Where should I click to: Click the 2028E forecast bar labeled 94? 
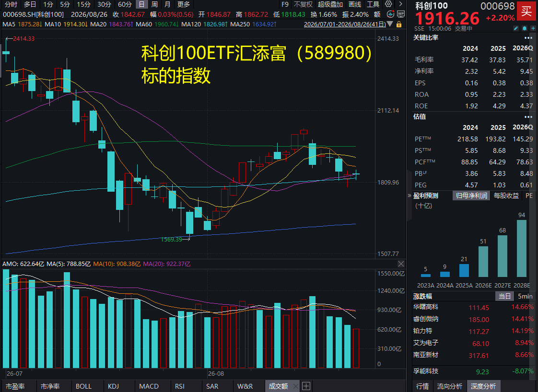coord(522,248)
